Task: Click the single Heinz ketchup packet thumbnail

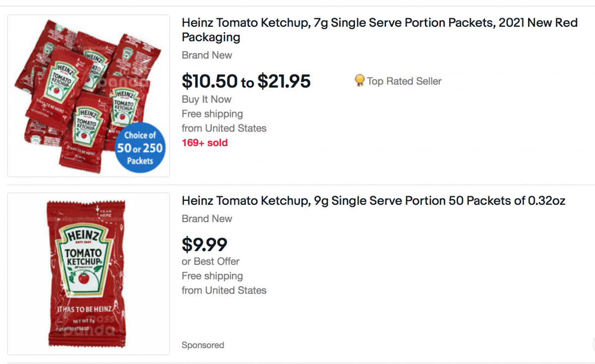Action: coord(88,273)
